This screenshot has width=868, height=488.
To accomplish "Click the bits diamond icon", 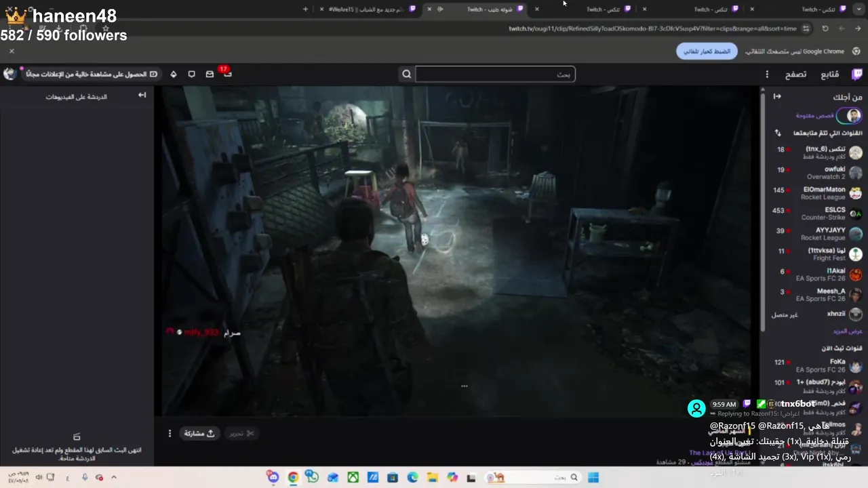I will tap(174, 74).
